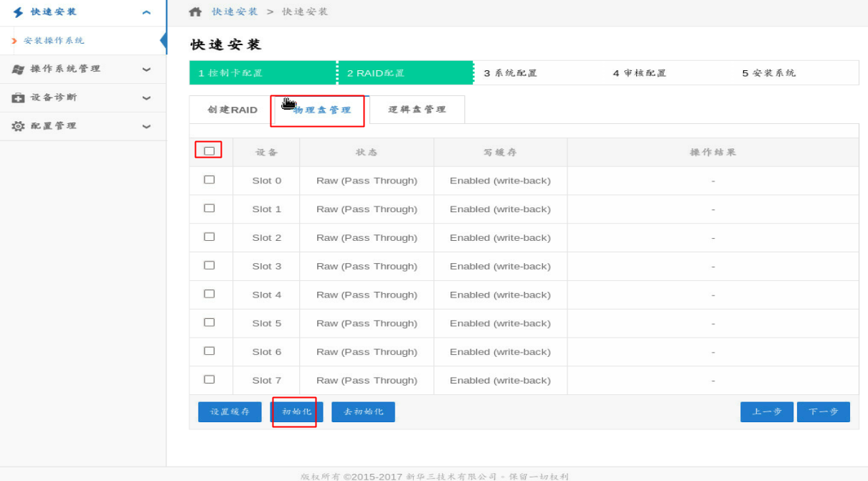This screenshot has height=481, width=868.
Task: Click the orange arrow beside 安装操作系统
Action: coord(14,41)
